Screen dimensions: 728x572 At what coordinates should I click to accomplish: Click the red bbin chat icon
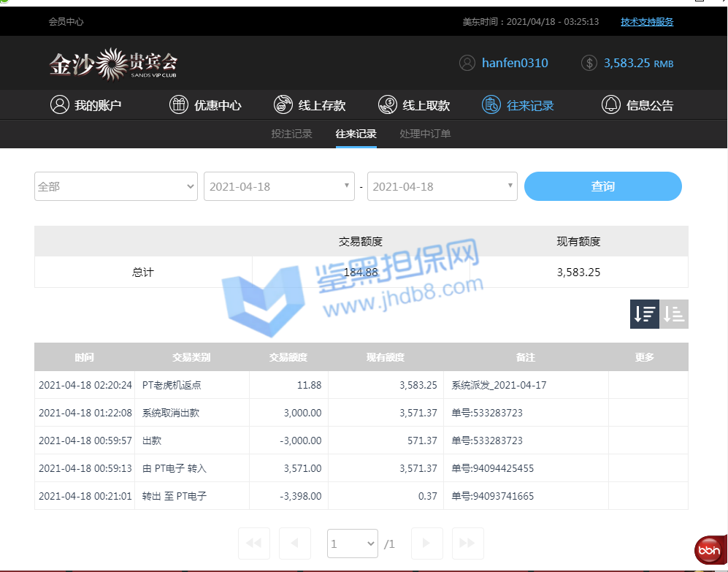coord(708,549)
